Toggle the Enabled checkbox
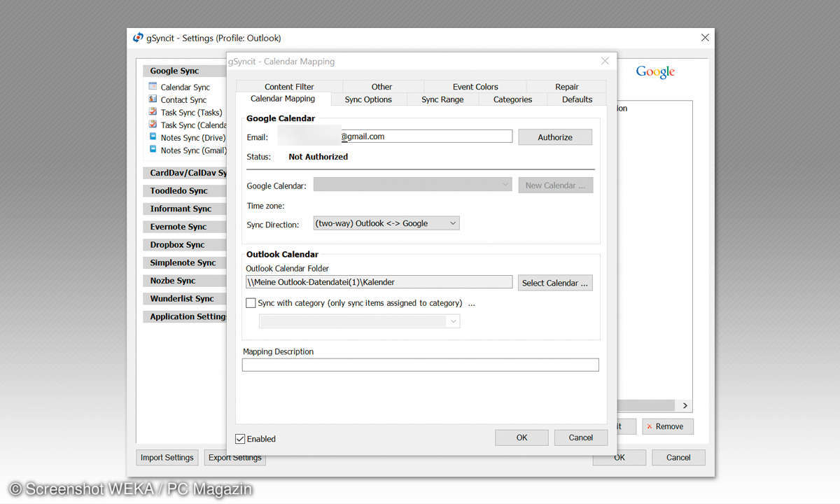The width and height of the screenshot is (840, 504). [x=241, y=439]
